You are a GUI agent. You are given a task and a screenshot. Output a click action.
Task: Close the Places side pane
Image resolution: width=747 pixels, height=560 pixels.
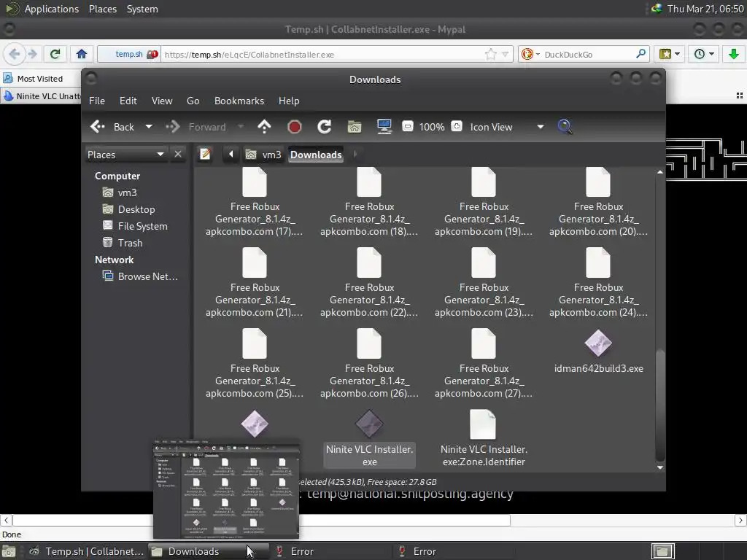click(x=178, y=155)
